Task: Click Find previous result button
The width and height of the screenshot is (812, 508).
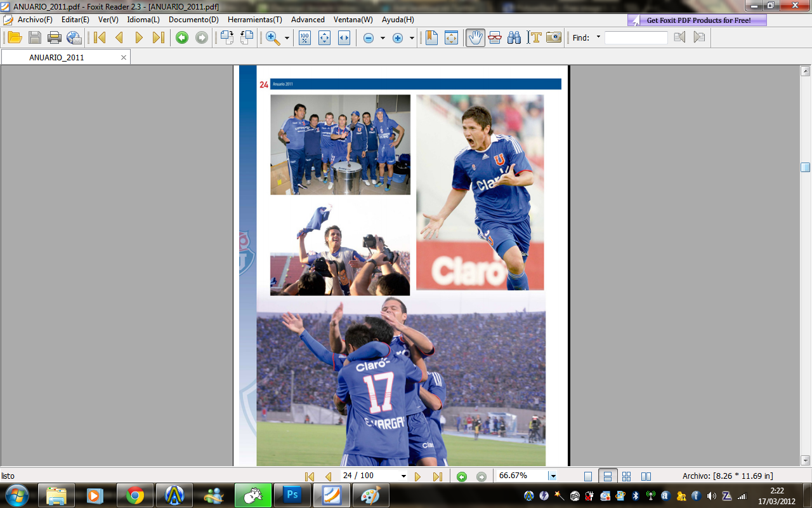Action: point(679,37)
